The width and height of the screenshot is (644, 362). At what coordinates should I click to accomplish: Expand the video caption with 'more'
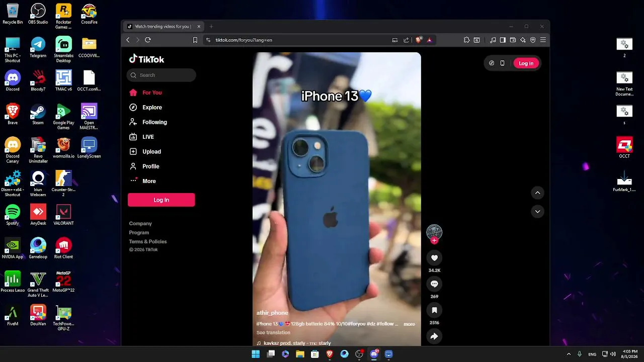[409, 324]
